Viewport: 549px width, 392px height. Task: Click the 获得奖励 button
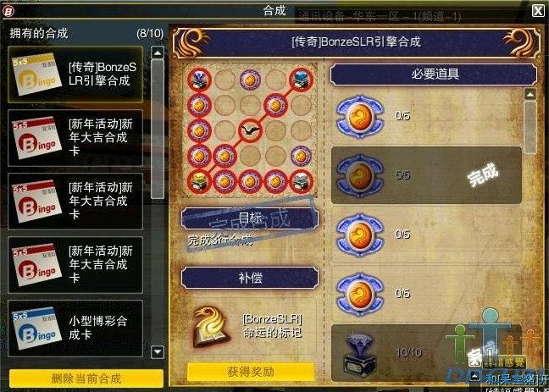251,372
